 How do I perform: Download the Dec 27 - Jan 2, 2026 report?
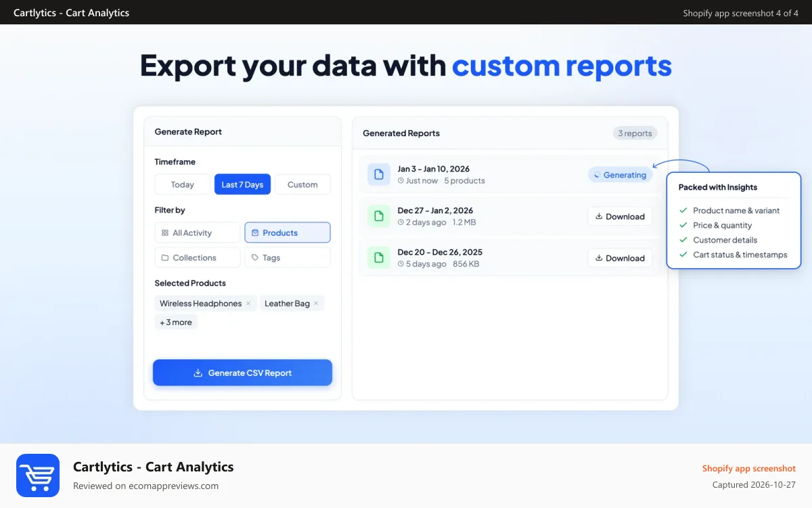[x=620, y=217]
